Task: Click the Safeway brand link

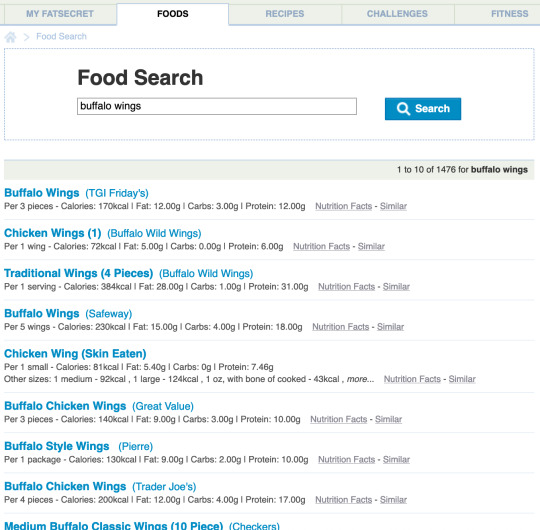Action: [109, 314]
